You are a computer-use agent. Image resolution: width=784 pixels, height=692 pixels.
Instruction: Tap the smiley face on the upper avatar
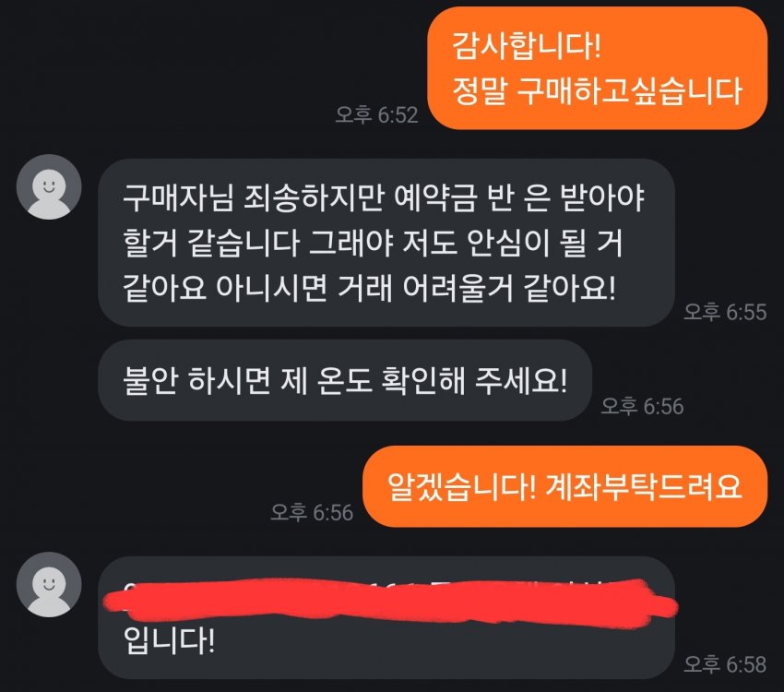click(x=49, y=186)
